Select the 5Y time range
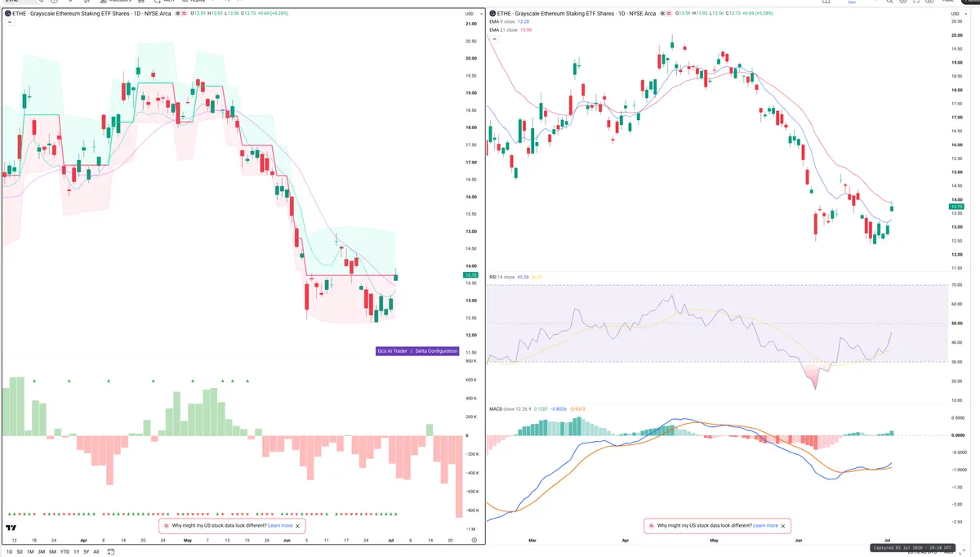The height and width of the screenshot is (557, 980). [87, 552]
